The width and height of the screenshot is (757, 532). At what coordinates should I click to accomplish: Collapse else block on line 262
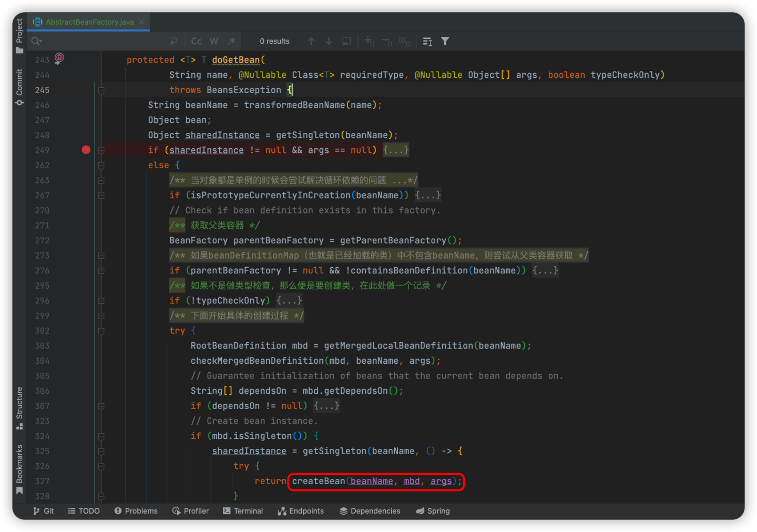[101, 166]
